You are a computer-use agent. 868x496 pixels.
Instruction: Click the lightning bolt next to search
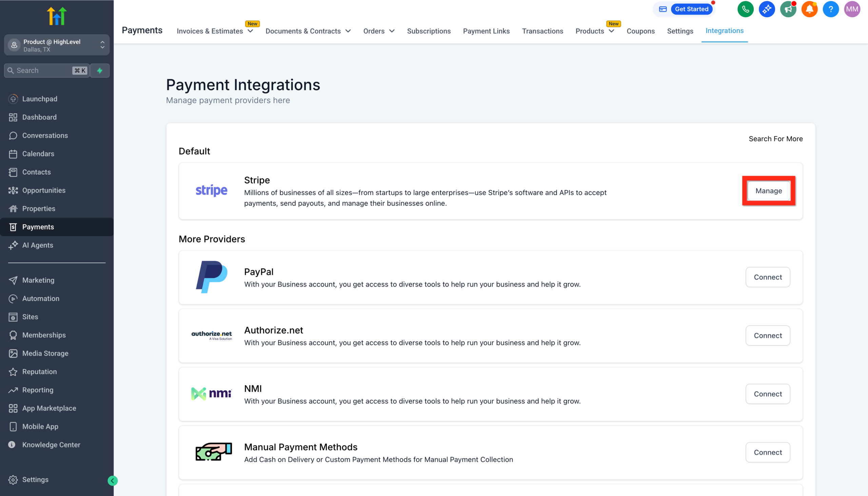tap(99, 71)
